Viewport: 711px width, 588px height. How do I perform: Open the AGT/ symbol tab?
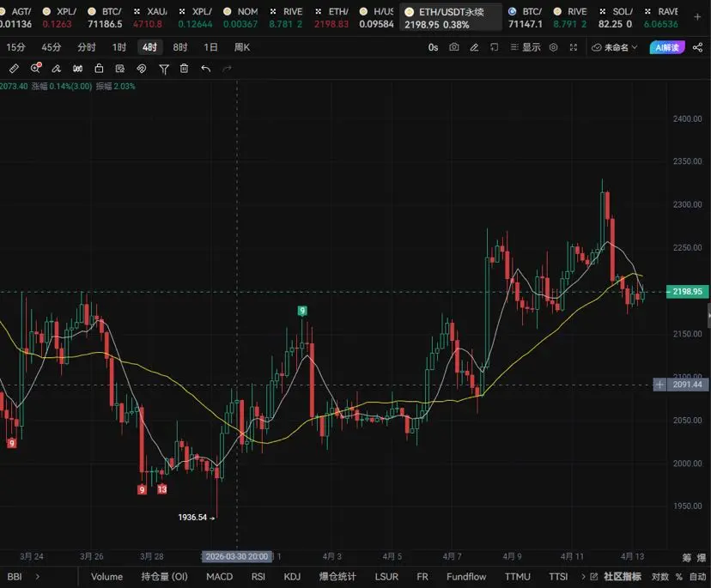pyautogui.click(x=15, y=18)
